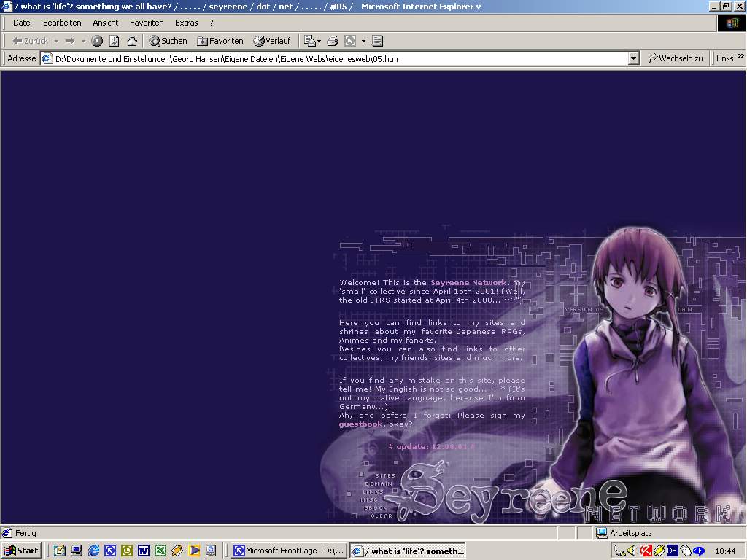Open the volume speaker tray icon

click(x=632, y=551)
